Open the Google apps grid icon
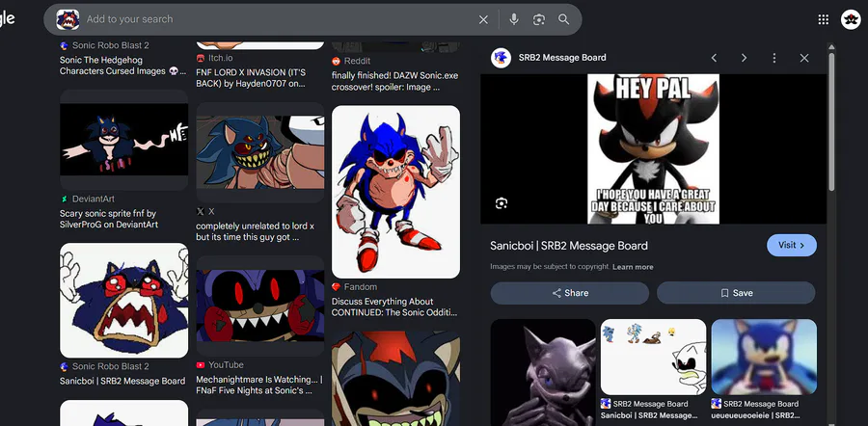Viewport: 868px width, 426px height. [x=824, y=19]
